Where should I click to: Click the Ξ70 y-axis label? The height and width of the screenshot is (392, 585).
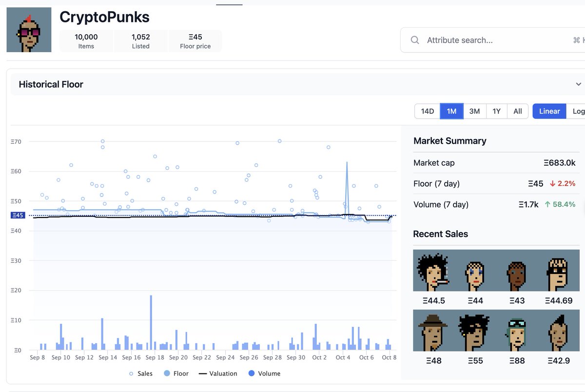[16, 142]
